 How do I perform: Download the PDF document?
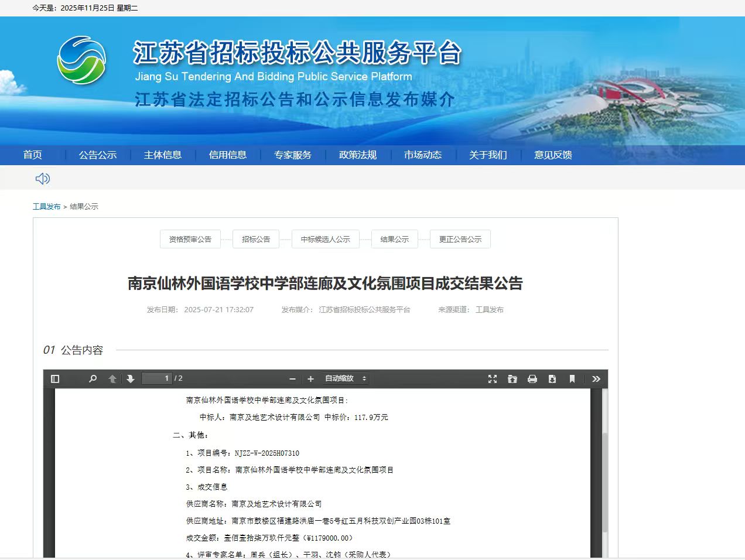click(x=552, y=379)
